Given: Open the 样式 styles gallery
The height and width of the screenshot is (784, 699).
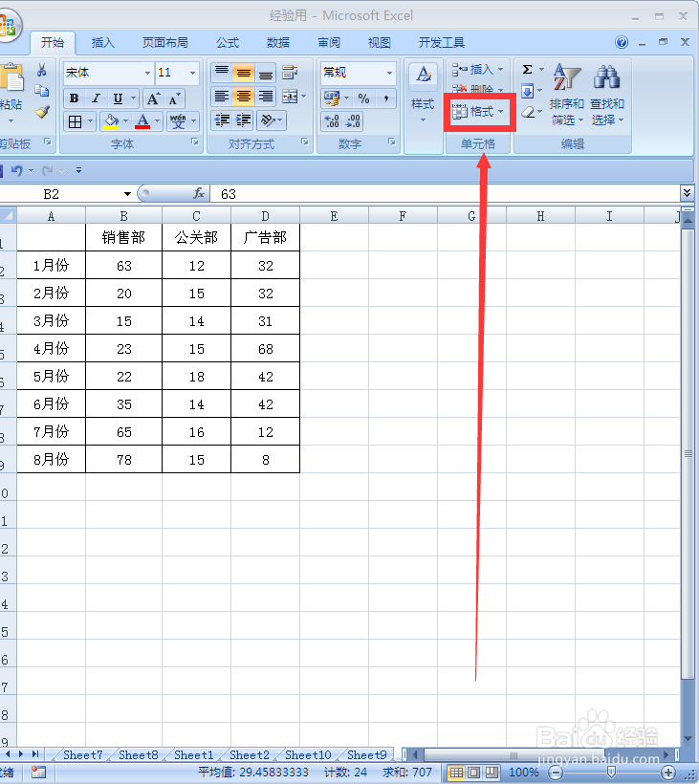Looking at the screenshot, I should tap(423, 94).
